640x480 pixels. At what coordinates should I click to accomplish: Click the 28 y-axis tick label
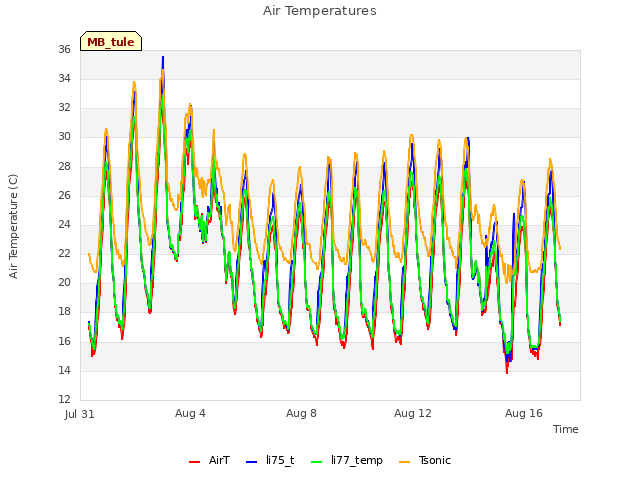click(64, 167)
